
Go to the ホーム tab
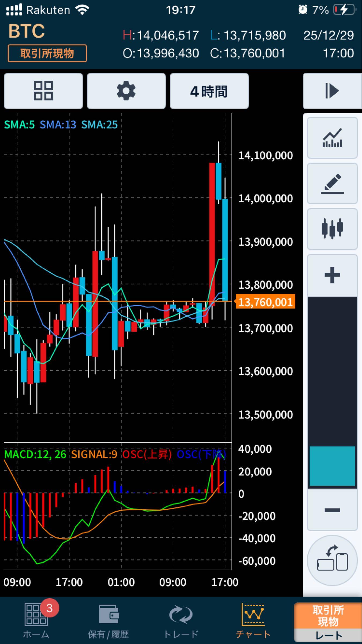(x=36, y=620)
